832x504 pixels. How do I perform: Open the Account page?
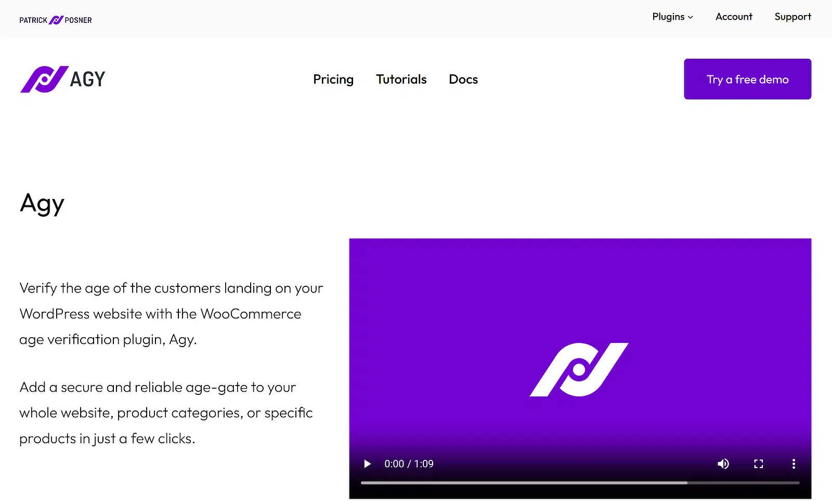[x=734, y=17]
